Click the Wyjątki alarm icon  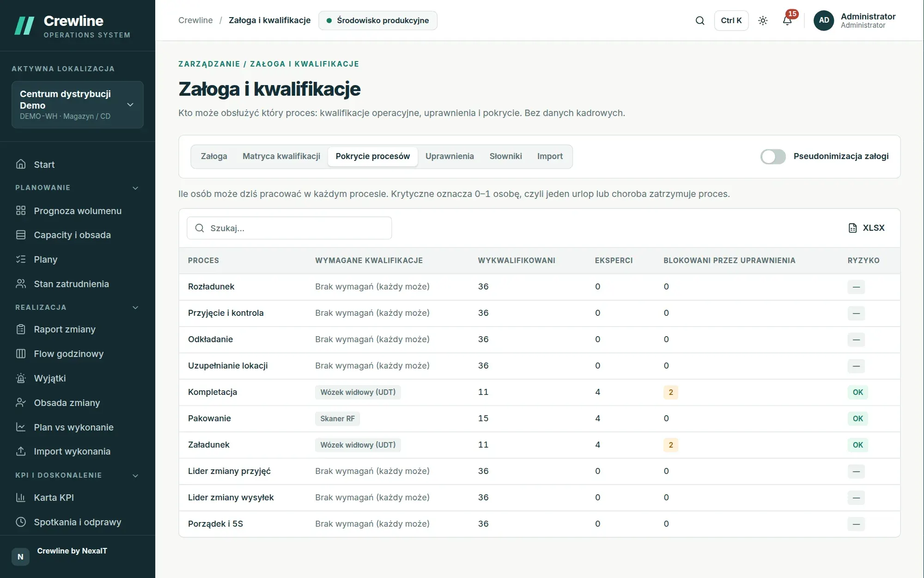coord(21,378)
